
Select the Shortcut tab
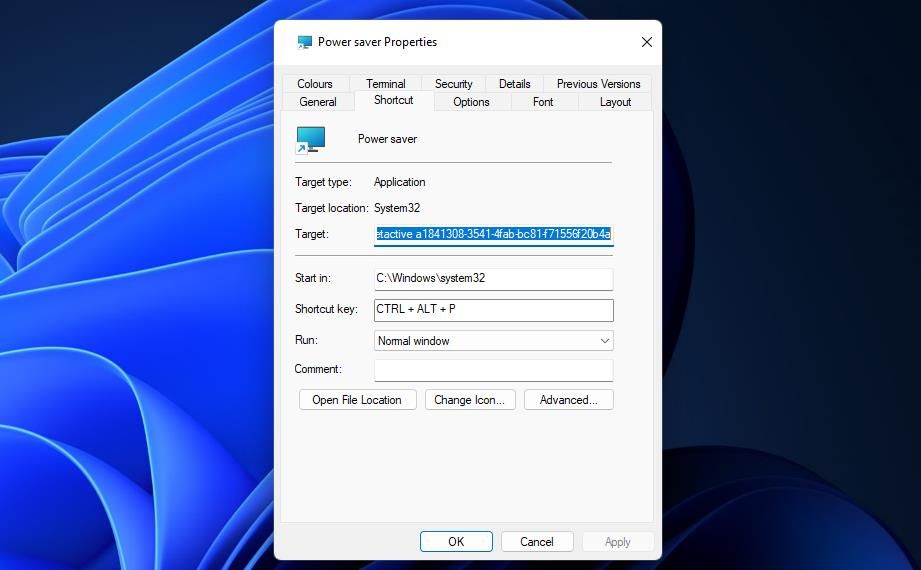[x=394, y=100]
